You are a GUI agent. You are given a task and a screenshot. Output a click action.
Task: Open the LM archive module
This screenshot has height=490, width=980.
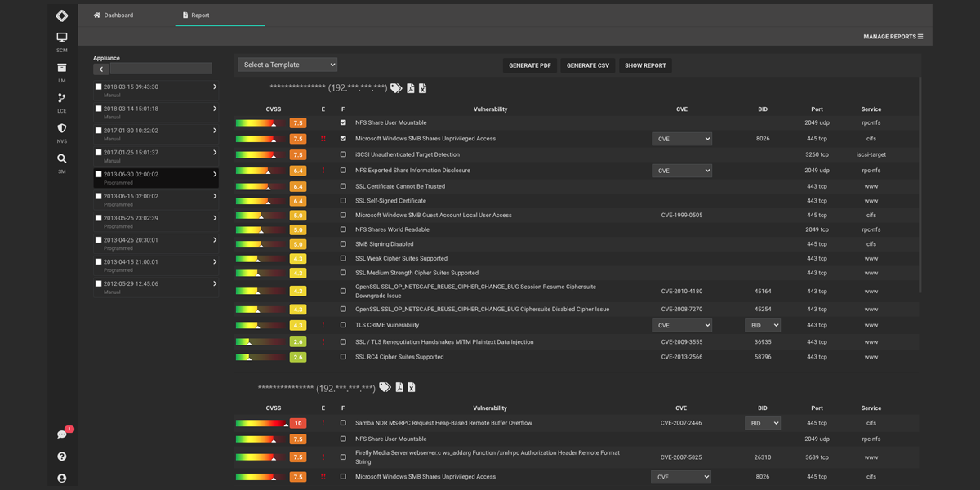[x=62, y=69]
